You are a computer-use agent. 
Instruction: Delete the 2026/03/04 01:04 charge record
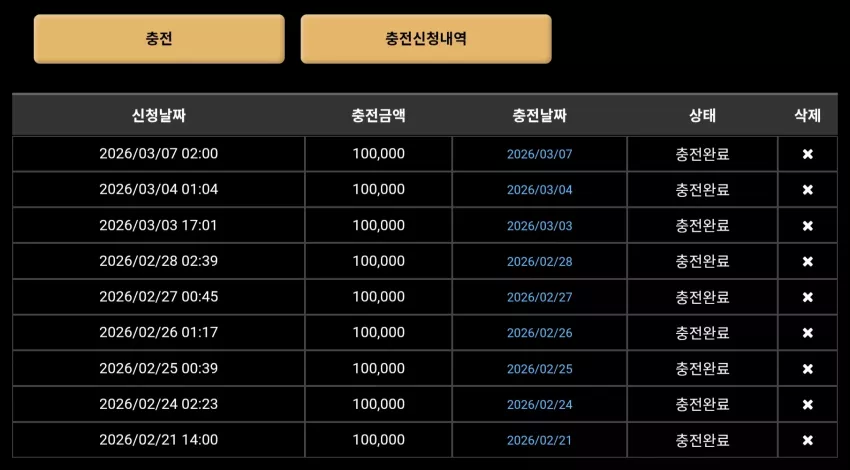[808, 190]
